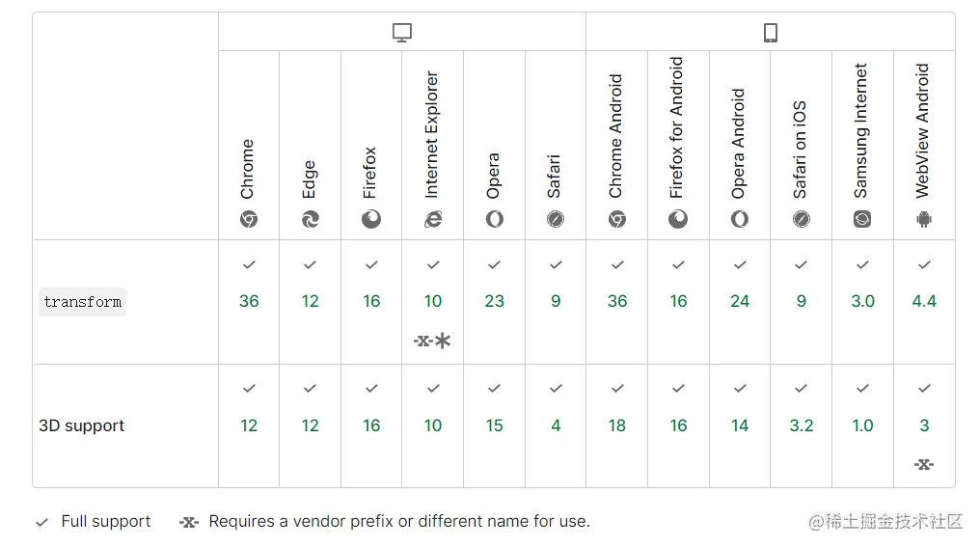
Task: Click the Edge browser logo icon
Action: click(310, 220)
